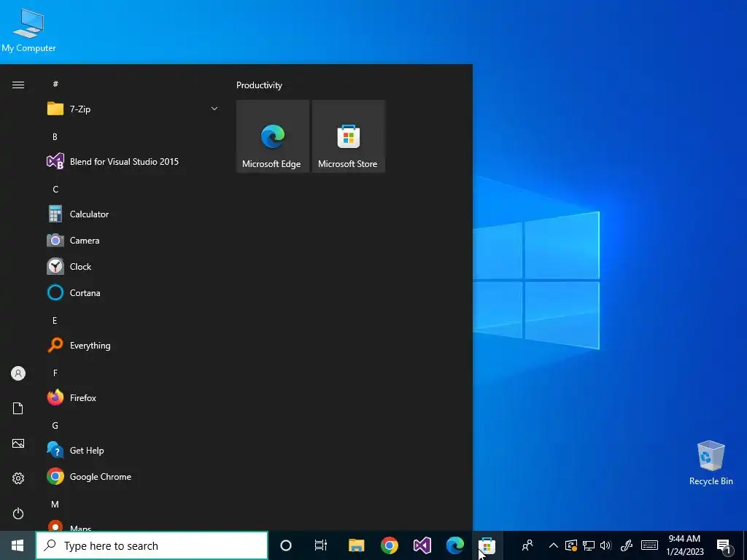
Task: Open Documents from Start sidebar
Action: click(18, 408)
